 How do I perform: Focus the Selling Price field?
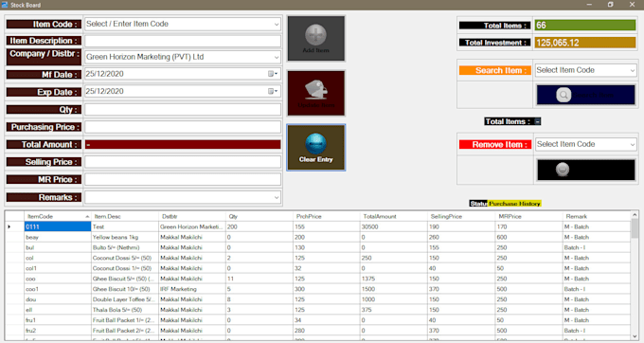point(183,162)
